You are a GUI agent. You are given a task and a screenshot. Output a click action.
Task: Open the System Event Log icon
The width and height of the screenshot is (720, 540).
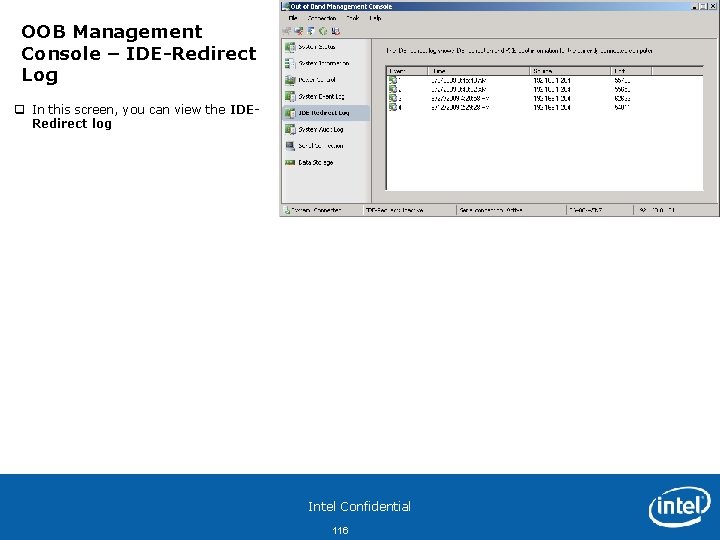point(290,96)
